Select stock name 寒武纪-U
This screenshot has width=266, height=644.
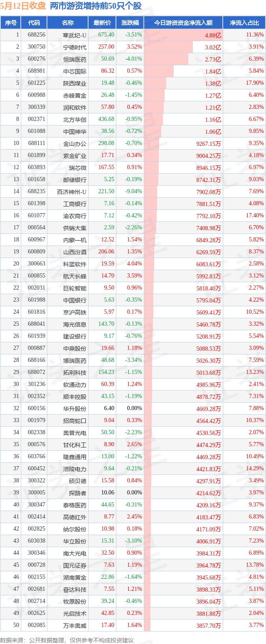click(x=74, y=35)
